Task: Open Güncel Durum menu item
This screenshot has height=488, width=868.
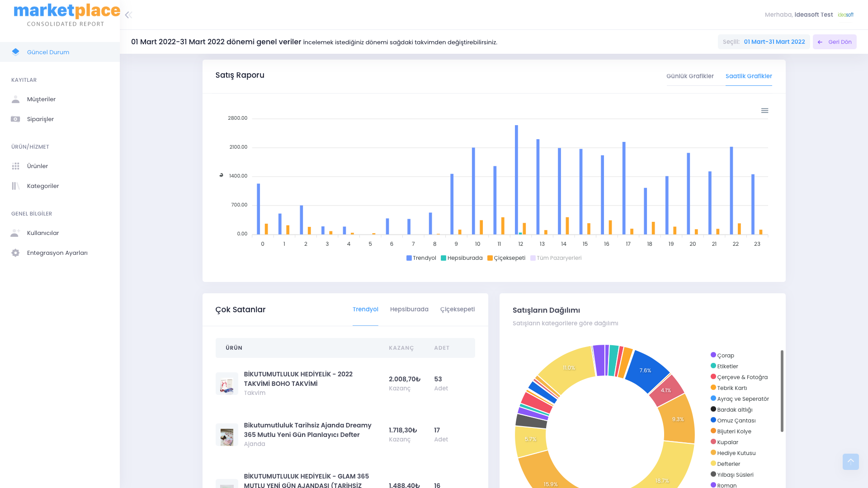Action: pyautogui.click(x=60, y=52)
